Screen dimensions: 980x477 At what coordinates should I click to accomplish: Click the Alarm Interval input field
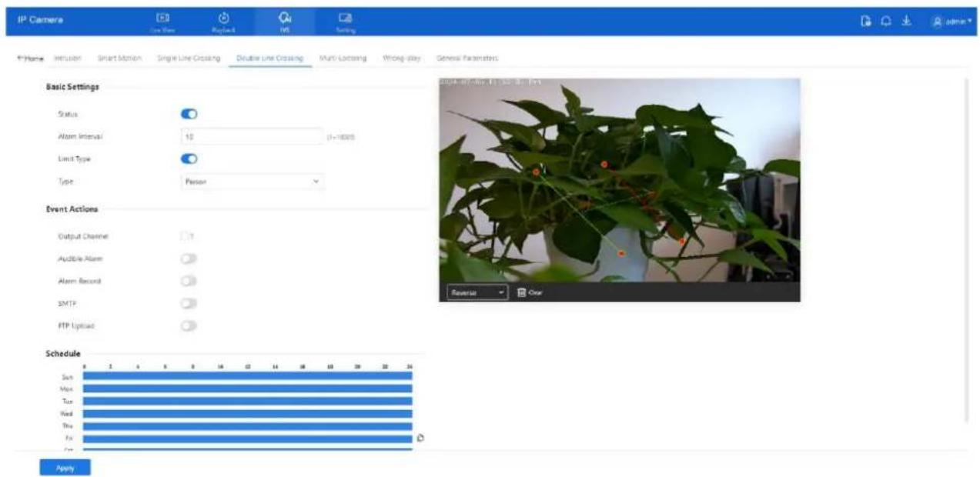pos(251,136)
